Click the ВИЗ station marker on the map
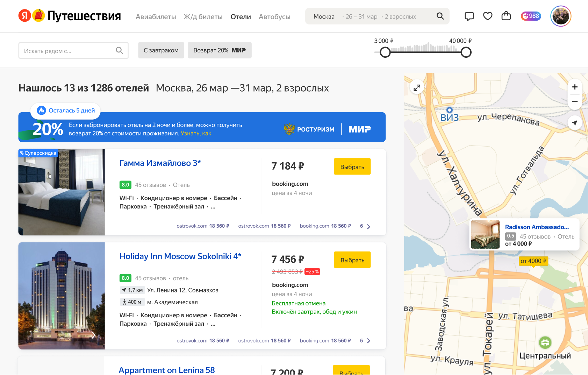Viewport: 588px width, 375px height. (450, 110)
